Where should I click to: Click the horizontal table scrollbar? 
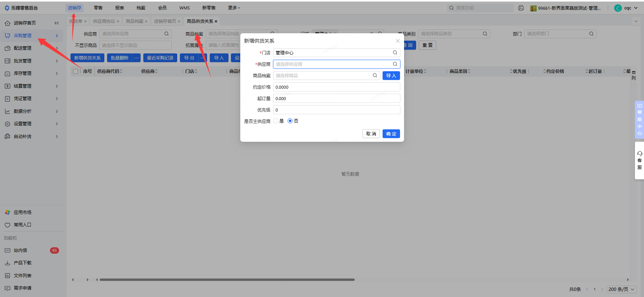click(227, 280)
